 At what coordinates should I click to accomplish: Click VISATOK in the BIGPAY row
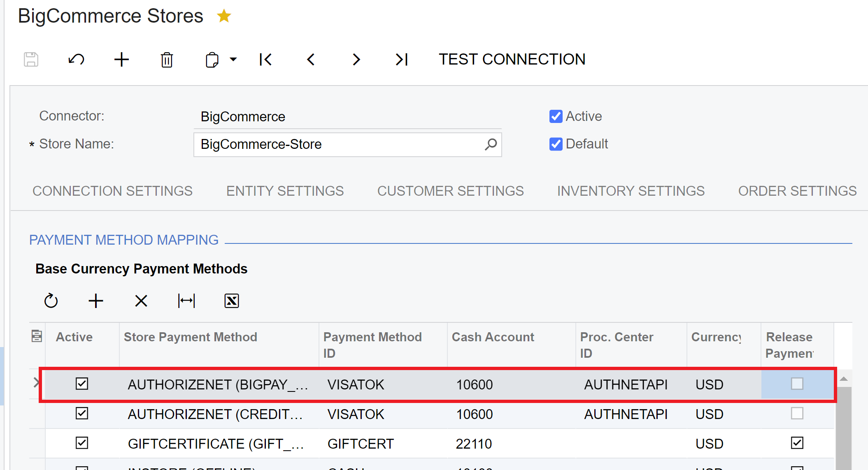pos(356,384)
